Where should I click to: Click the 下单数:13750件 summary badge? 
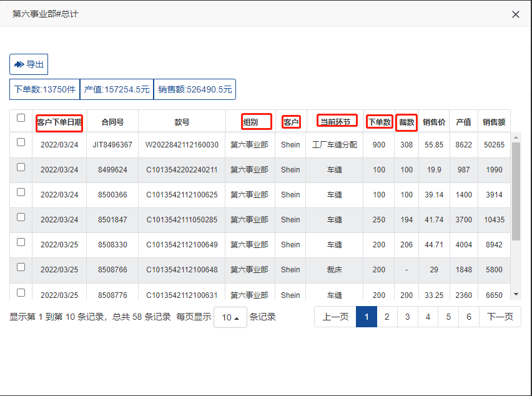pos(44,89)
